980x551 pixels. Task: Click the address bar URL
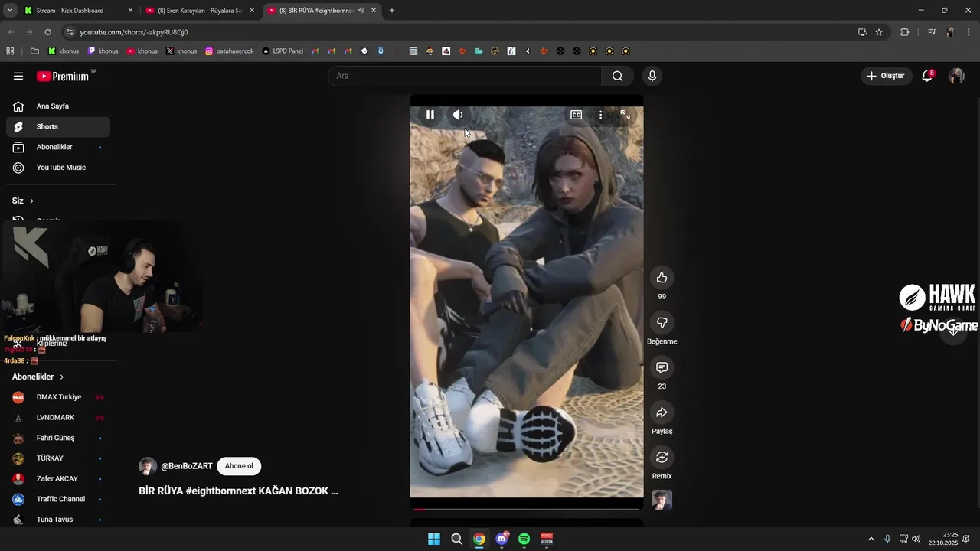134,32
